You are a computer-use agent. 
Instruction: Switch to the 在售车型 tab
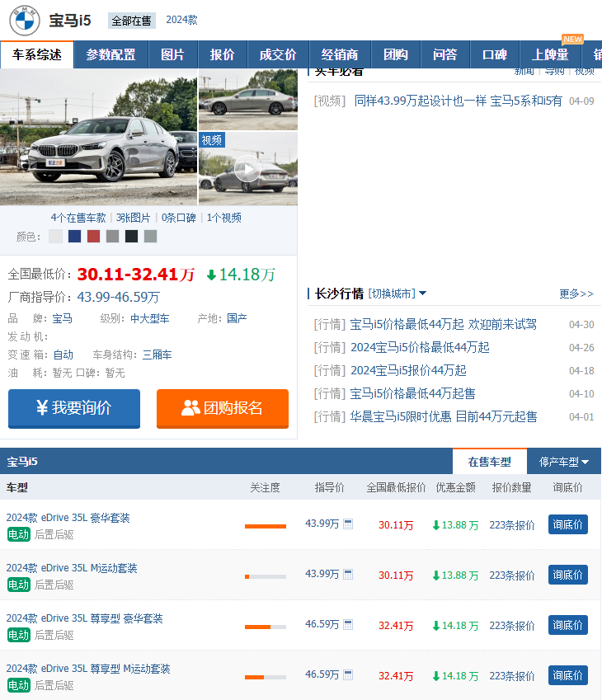[x=490, y=462]
